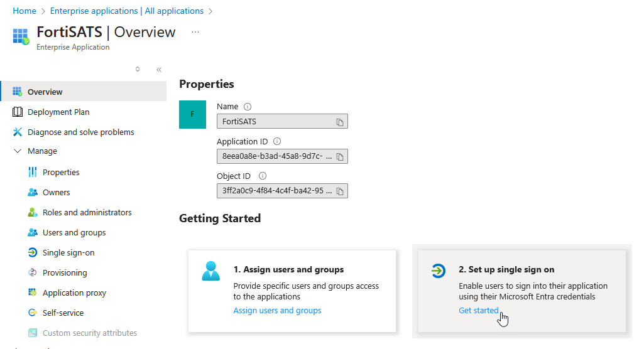Open the ellipsis more options menu
The height and width of the screenshot is (349, 644).
[x=195, y=32]
